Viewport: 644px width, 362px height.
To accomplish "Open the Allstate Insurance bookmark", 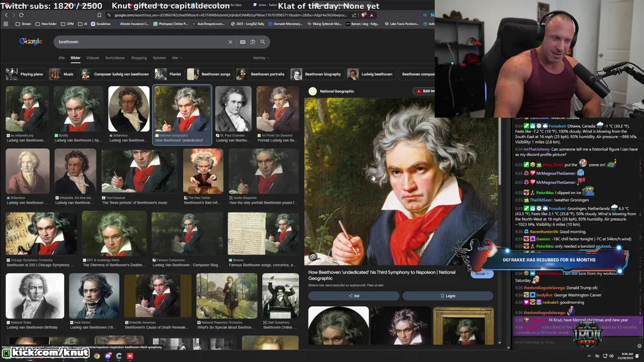I will pyautogui.click(x=132, y=24).
